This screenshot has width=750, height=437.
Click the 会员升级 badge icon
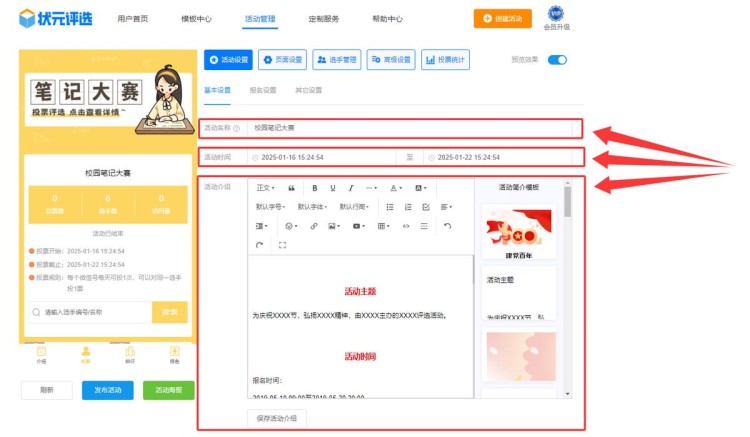point(556,15)
